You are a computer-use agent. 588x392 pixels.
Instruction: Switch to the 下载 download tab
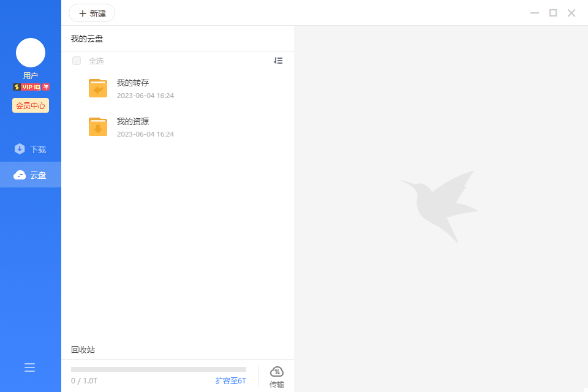point(31,149)
